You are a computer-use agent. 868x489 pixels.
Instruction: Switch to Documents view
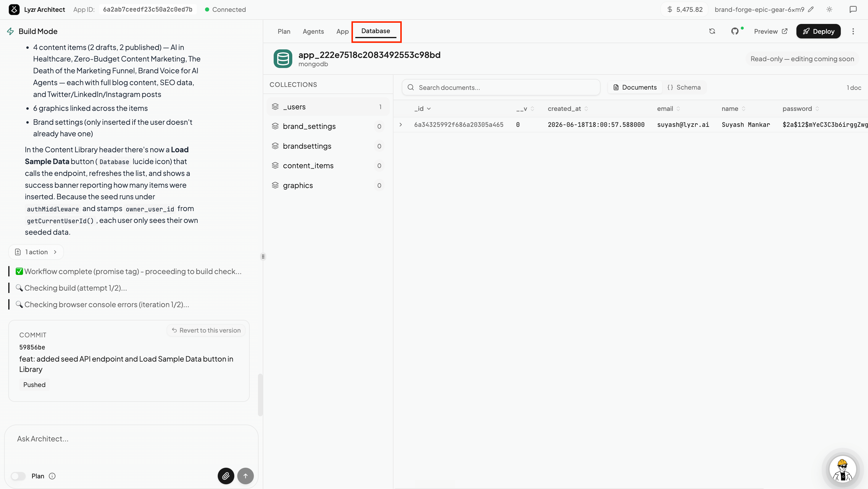tap(635, 87)
